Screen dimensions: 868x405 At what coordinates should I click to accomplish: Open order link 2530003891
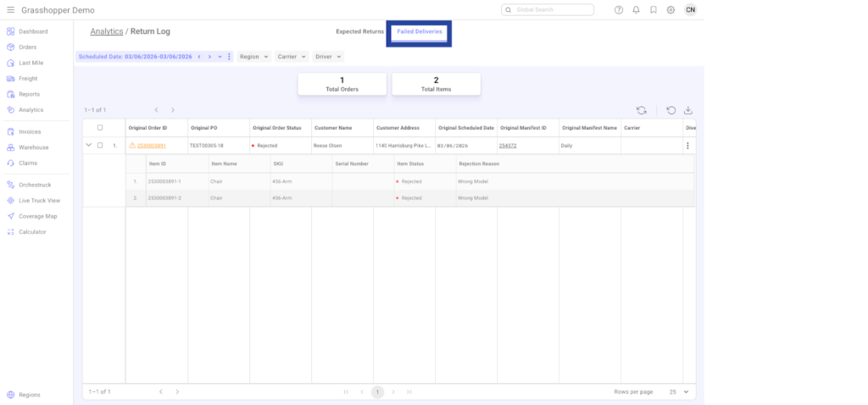[151, 146]
